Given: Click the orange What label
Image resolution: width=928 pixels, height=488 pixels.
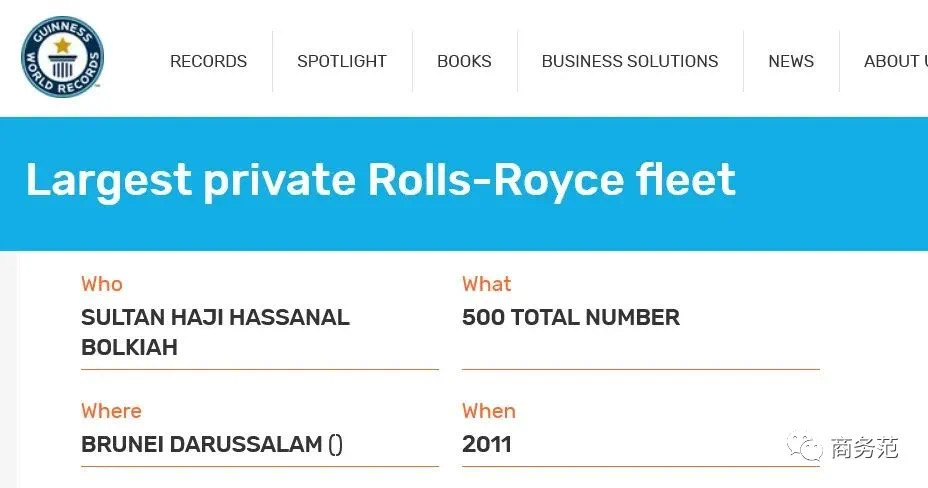Looking at the screenshot, I should (486, 284).
